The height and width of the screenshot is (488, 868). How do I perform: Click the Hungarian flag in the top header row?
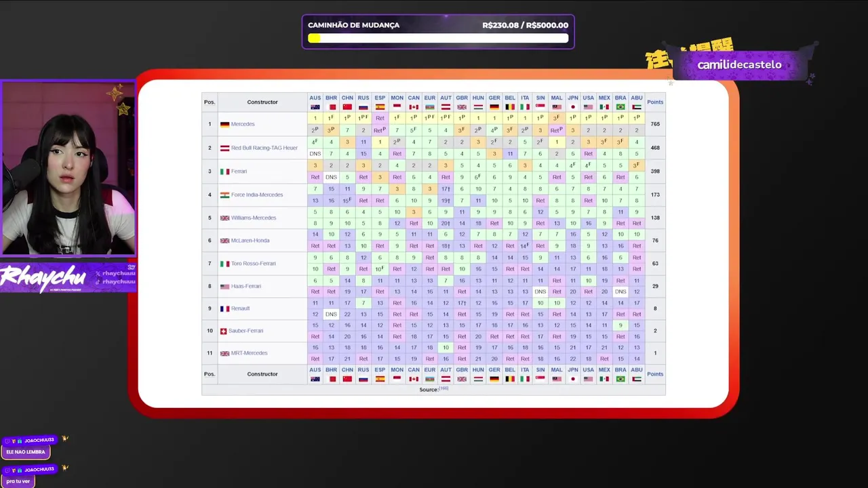coord(478,107)
